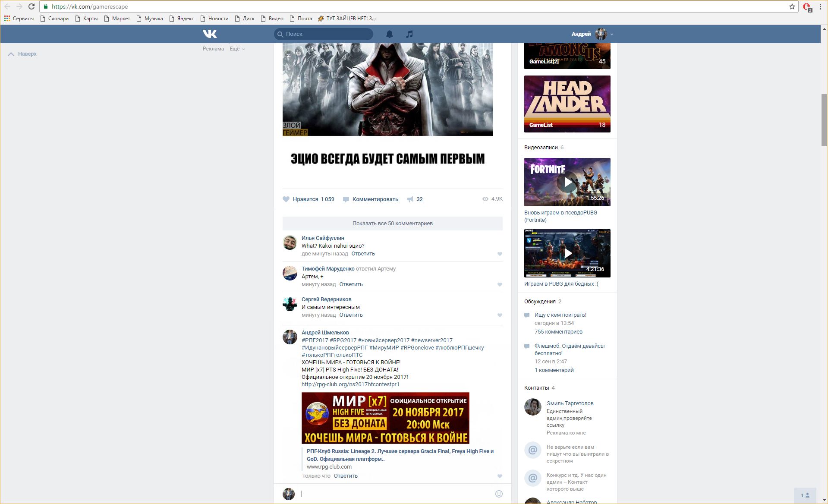Click the comment text input field
Image resolution: width=828 pixels, height=504 pixels.
click(396, 494)
